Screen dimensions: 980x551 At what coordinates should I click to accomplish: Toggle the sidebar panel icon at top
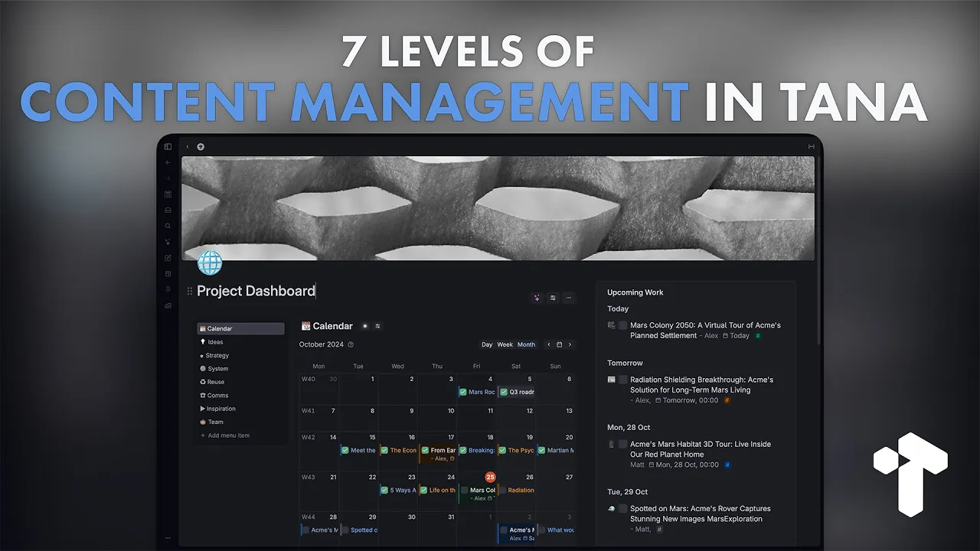(x=168, y=146)
